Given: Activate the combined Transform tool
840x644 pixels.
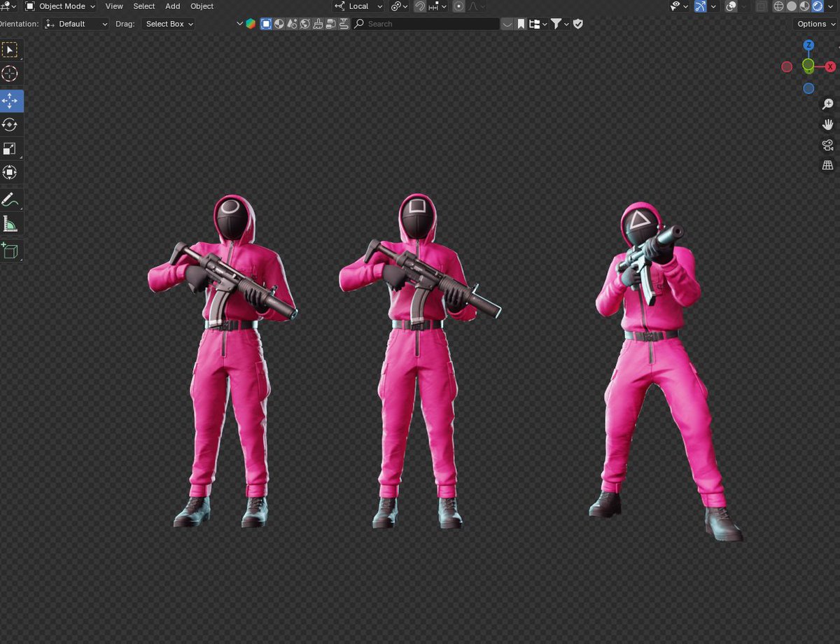Looking at the screenshot, I should 10,172.
